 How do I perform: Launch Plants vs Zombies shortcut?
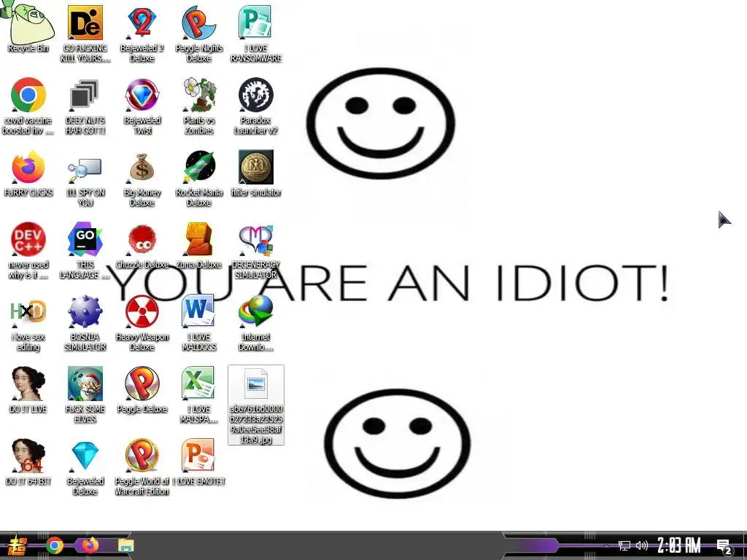pos(198,106)
